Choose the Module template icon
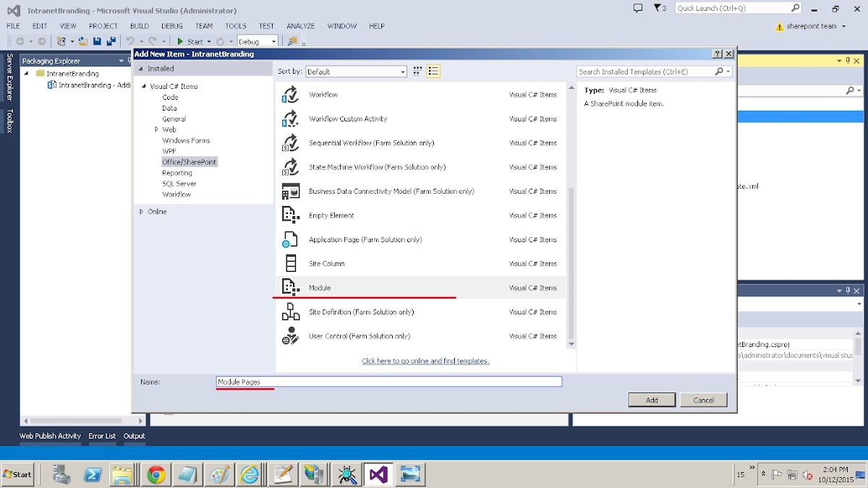The image size is (868, 488). point(290,288)
